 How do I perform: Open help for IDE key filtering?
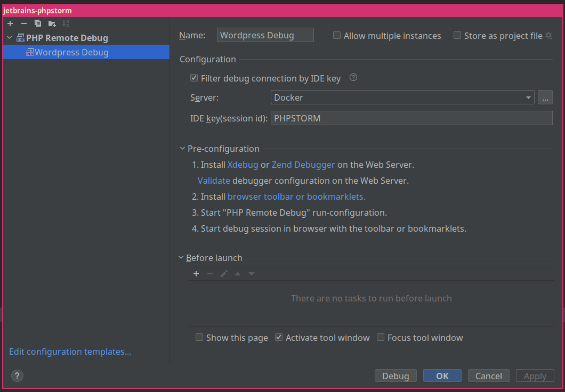(x=353, y=77)
